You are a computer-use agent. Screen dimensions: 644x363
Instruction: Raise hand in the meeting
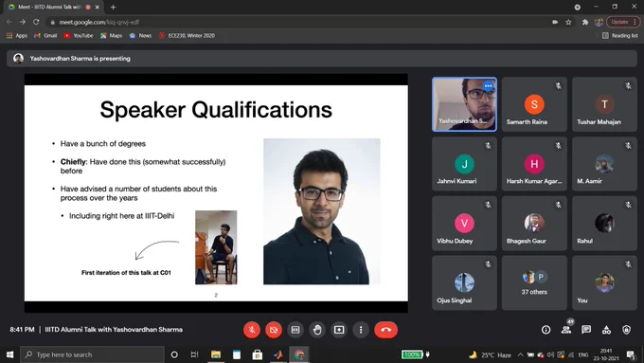[317, 330]
